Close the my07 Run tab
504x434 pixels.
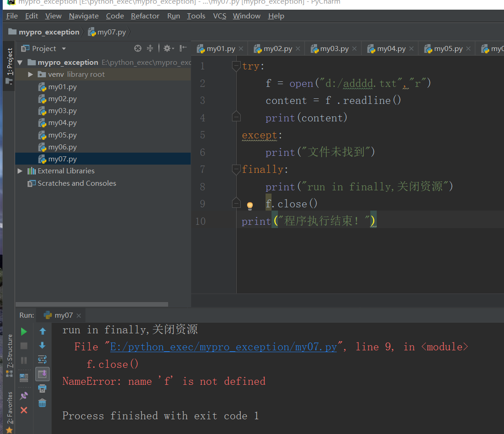coord(79,315)
